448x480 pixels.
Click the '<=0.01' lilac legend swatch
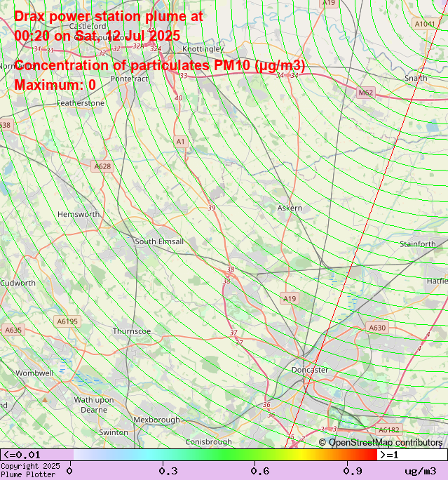[x=36, y=455]
